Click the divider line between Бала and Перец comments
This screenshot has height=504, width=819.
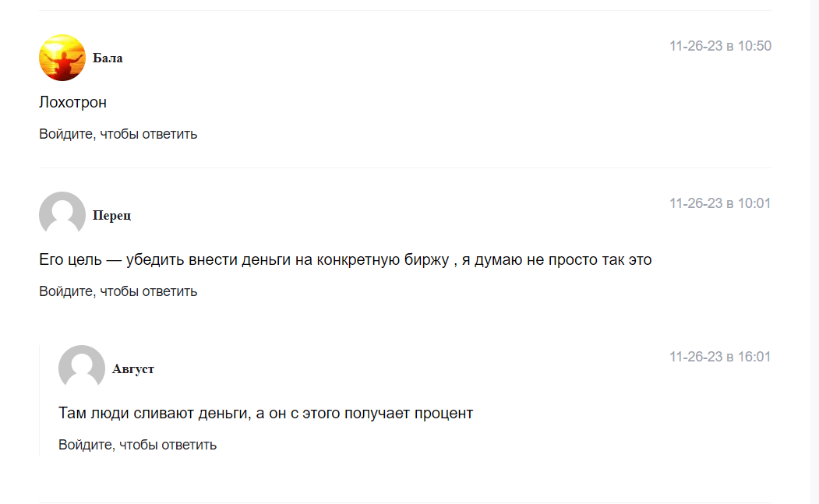coord(405,167)
